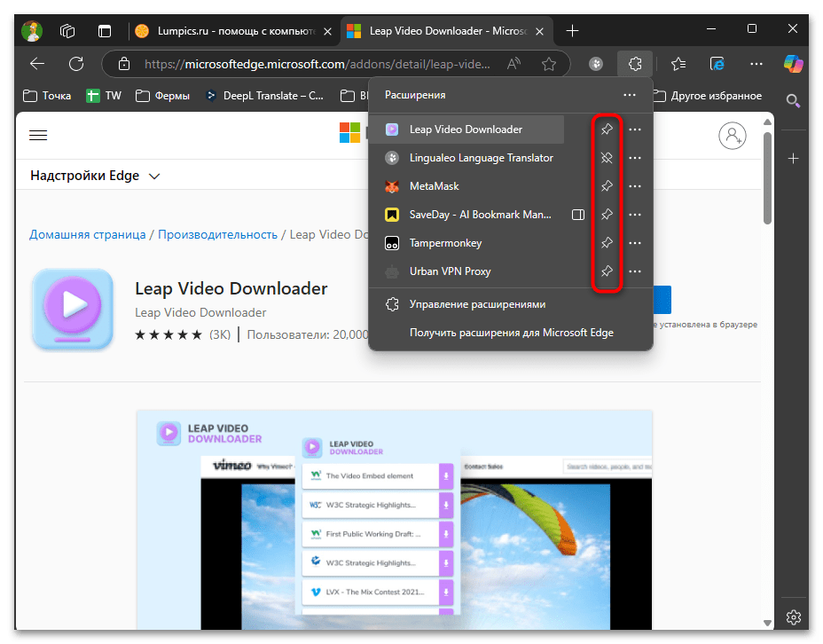The image size is (823, 644).
Task: Pin MetaMask to the toolbar
Action: click(607, 185)
